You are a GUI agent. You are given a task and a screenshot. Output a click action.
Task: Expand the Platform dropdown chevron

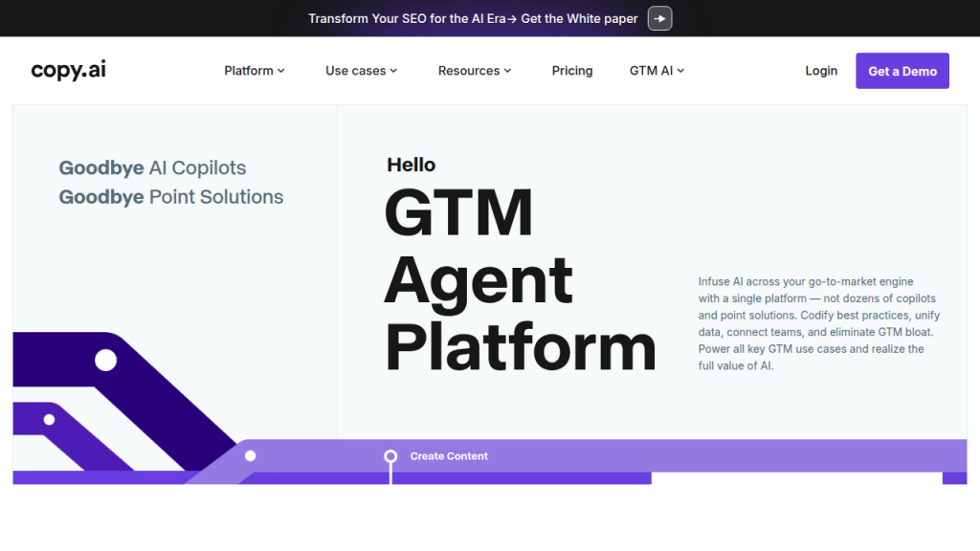point(281,71)
